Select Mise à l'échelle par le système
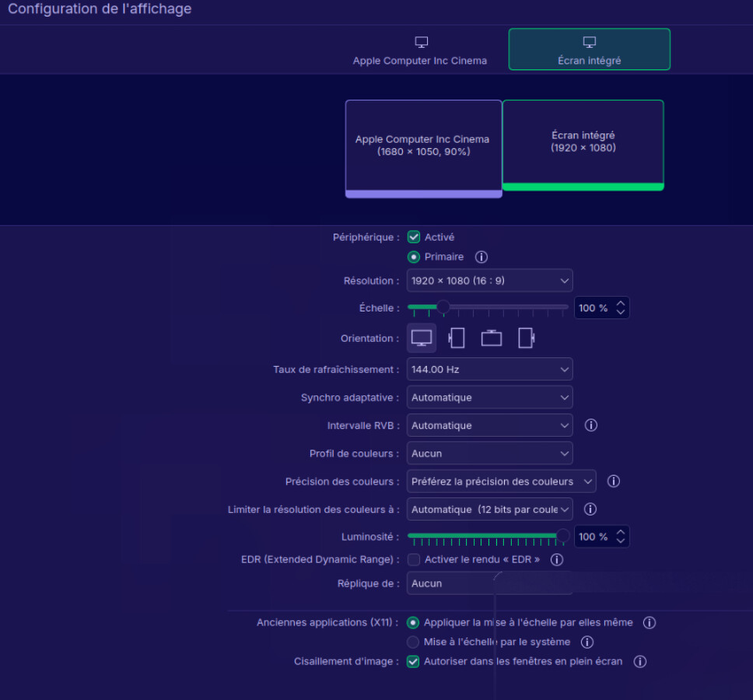753x700 pixels. pos(414,642)
